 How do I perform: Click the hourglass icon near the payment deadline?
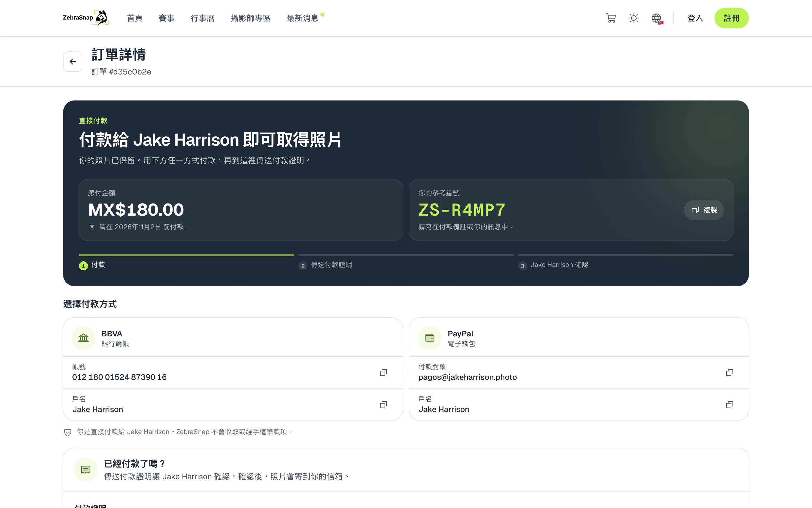(x=92, y=227)
